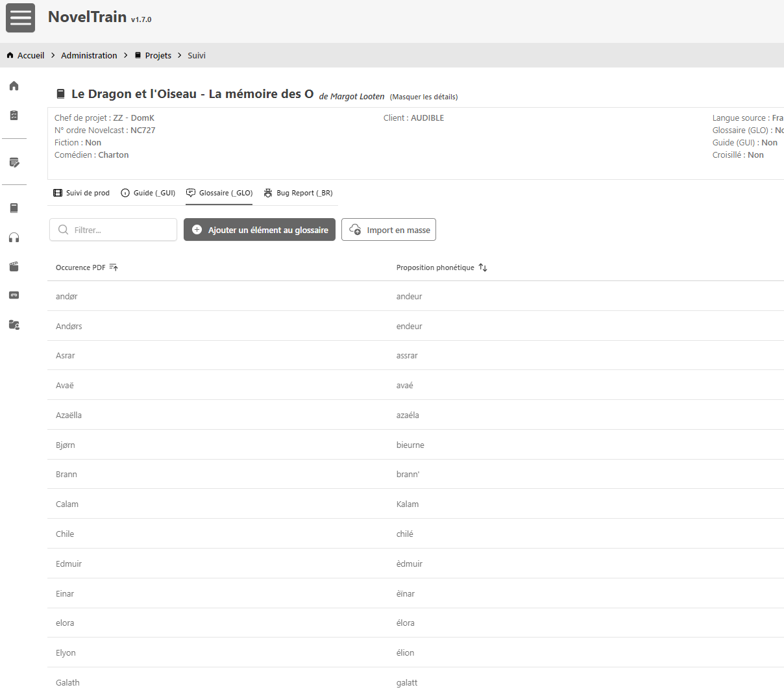Open the calendar edit sidebar icon
Screen dimensions: 784x694
[14, 162]
